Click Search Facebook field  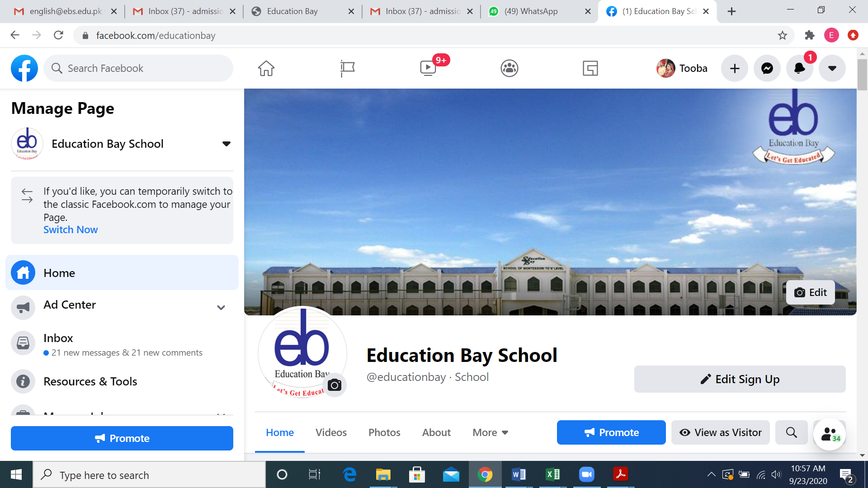tap(138, 68)
